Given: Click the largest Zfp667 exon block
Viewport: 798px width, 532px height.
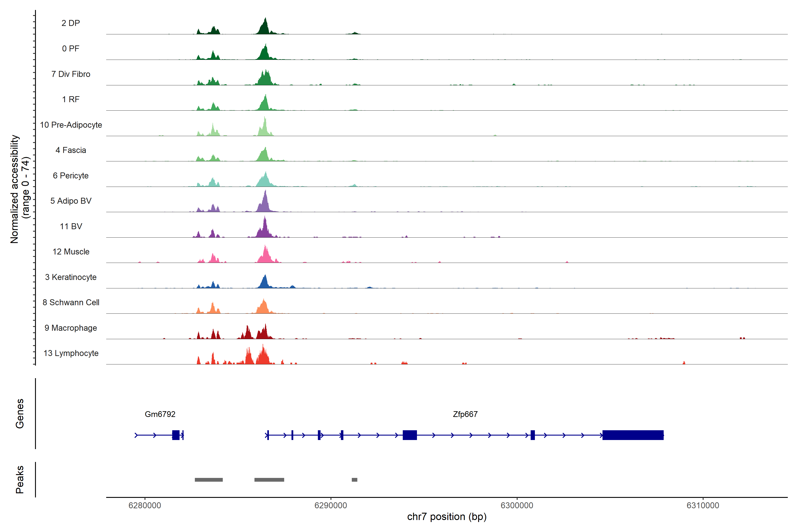Looking at the screenshot, I should (x=633, y=435).
